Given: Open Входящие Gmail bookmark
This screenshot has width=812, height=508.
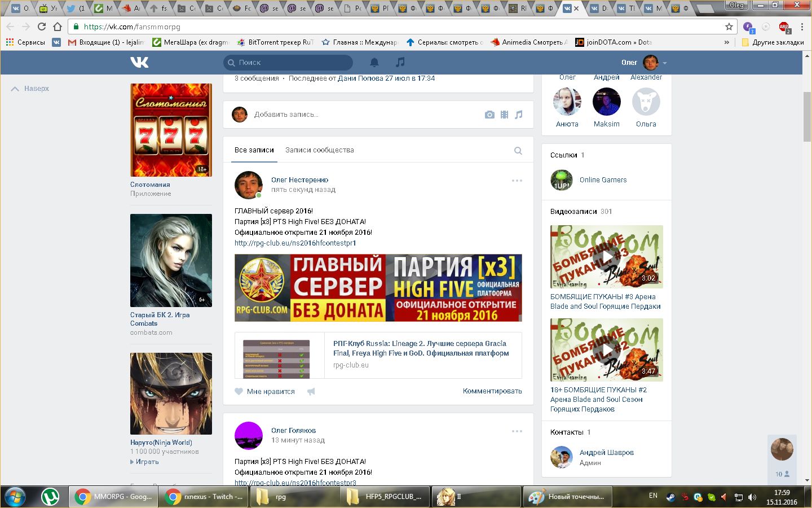Looking at the screenshot, I should click(106, 42).
